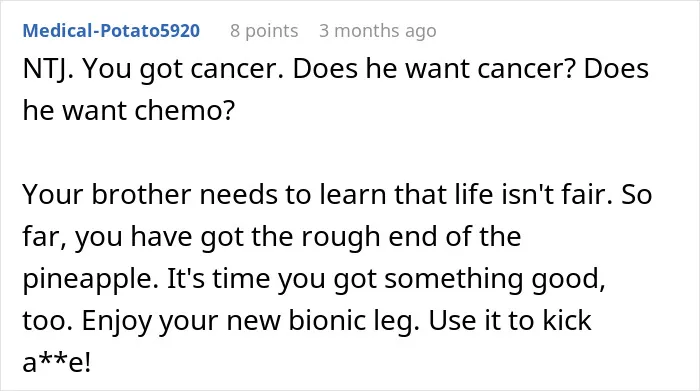Click the 3 months ago timestamp
Viewport: 700px width, 391px height.
(378, 31)
